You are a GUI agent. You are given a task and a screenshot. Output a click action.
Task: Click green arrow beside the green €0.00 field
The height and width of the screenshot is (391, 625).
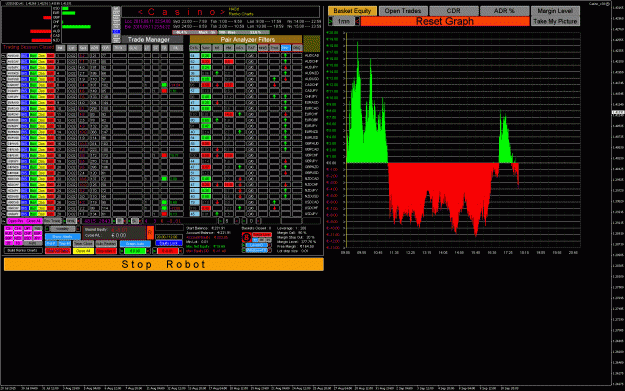(x=122, y=251)
